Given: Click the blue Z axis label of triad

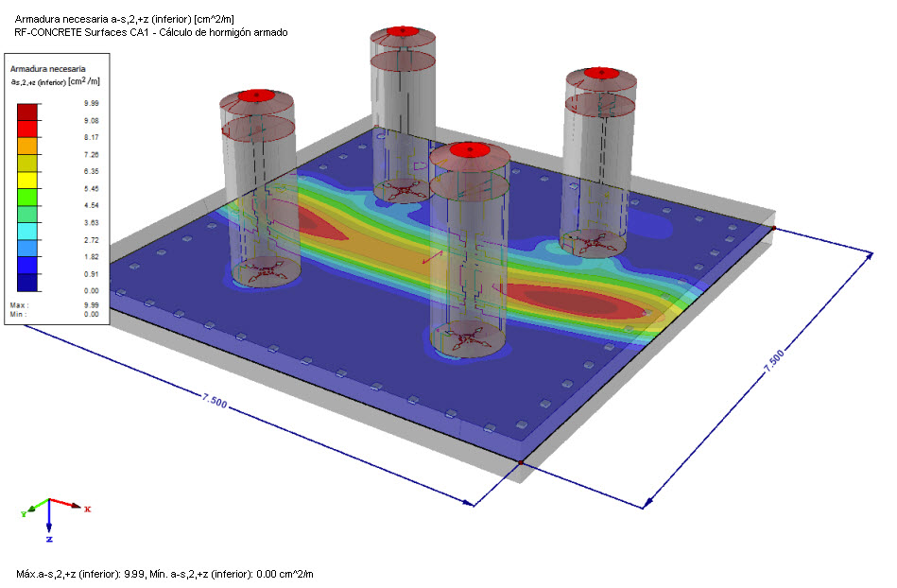Looking at the screenshot, I should pyautogui.click(x=50, y=539).
